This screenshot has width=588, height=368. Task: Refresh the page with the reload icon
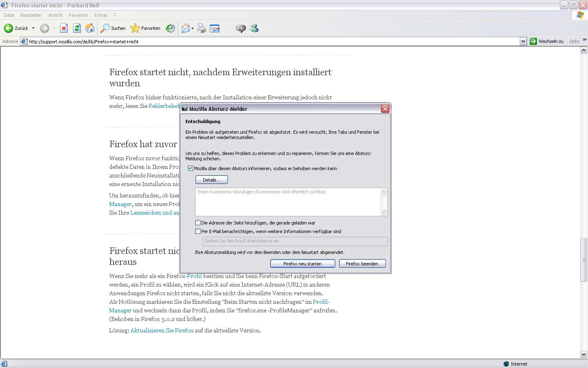(77, 28)
